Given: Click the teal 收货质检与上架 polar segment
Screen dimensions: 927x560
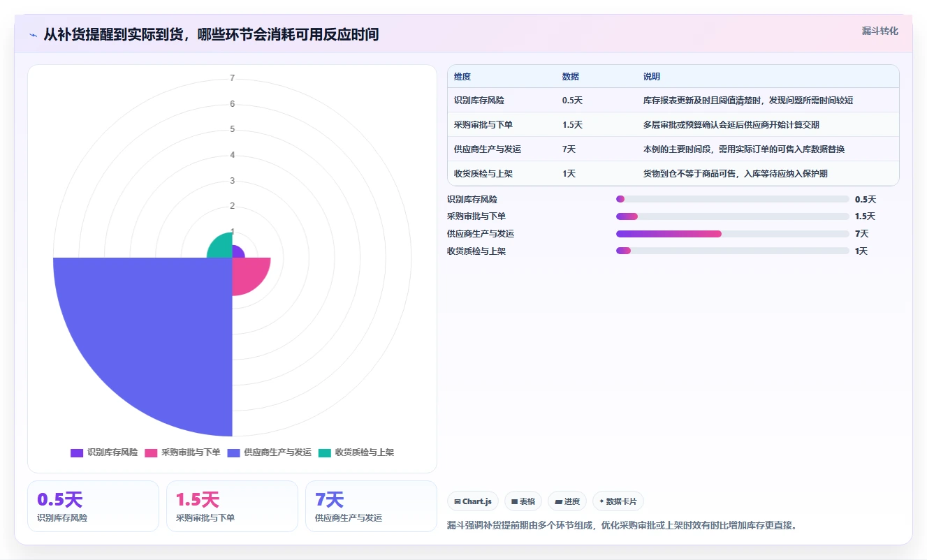Looking at the screenshot, I should 222,247.
